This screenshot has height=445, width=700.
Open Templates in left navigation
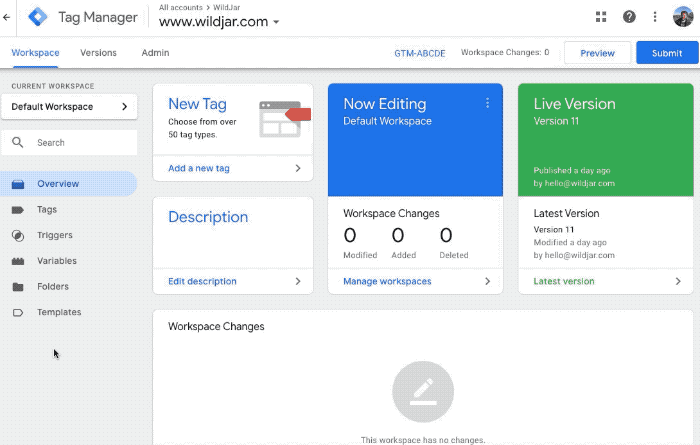coord(59,312)
